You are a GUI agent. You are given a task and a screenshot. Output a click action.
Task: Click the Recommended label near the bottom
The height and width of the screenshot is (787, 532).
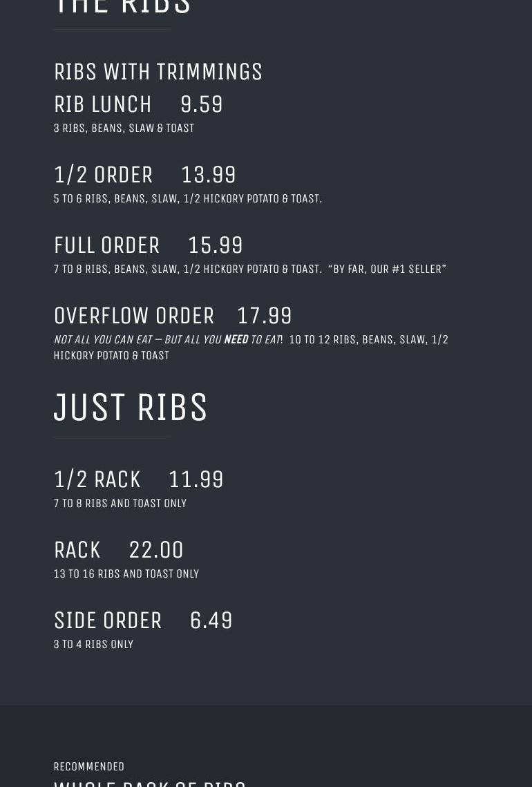(89, 766)
